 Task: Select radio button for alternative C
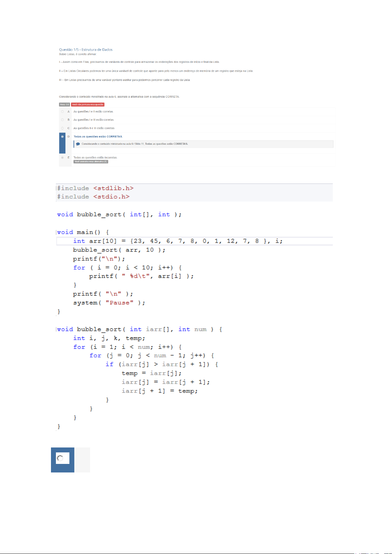click(x=62, y=128)
